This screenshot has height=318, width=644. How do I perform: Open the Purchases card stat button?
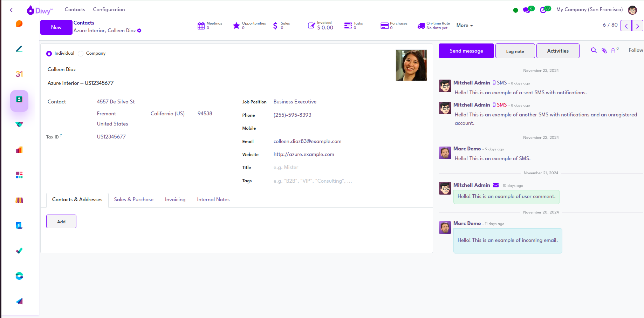click(394, 26)
